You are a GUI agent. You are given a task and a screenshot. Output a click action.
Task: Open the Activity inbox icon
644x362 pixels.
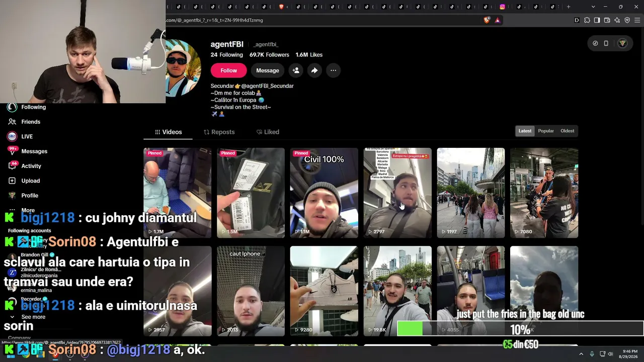12,166
